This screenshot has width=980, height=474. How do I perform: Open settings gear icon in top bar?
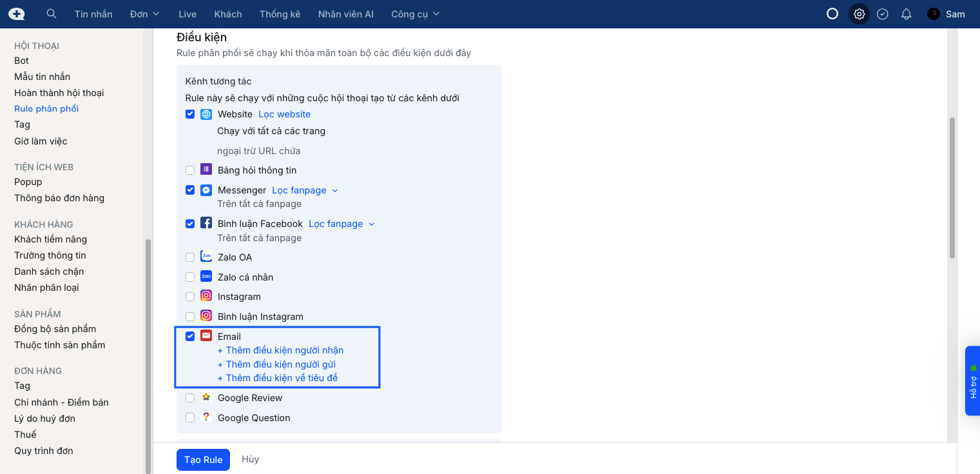pyautogui.click(x=859, y=14)
